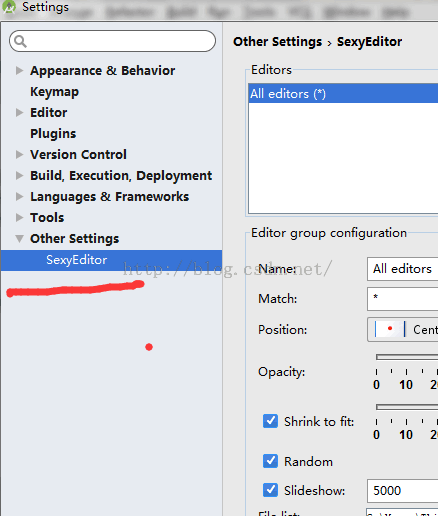Viewport: 438px width, 516px height.
Task: Expand Appearance & Behavior section
Action: 19,70
